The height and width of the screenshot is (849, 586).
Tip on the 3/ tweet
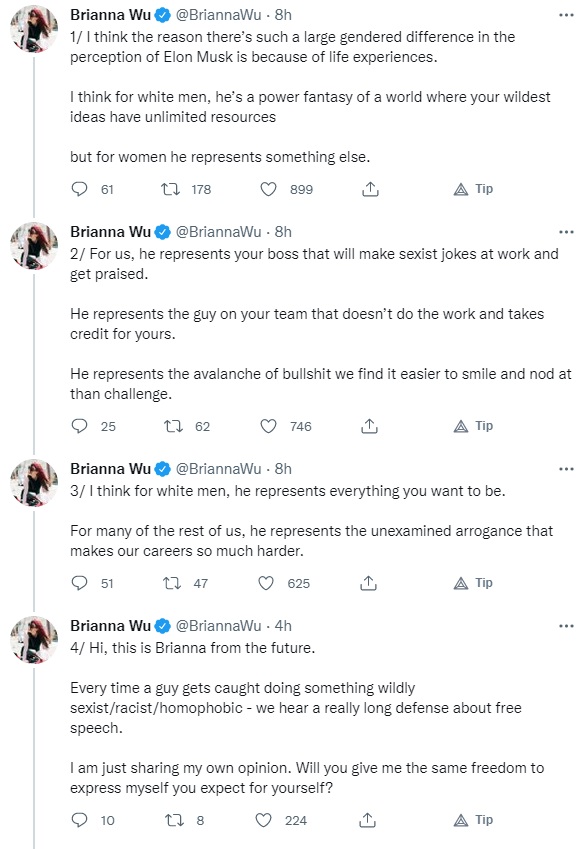coord(473,583)
